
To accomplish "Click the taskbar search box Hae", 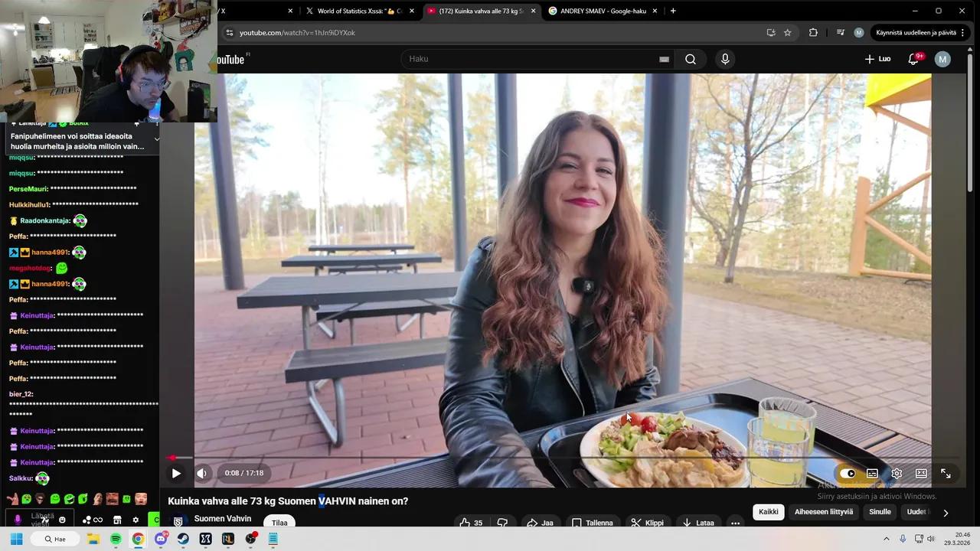I will (54, 539).
